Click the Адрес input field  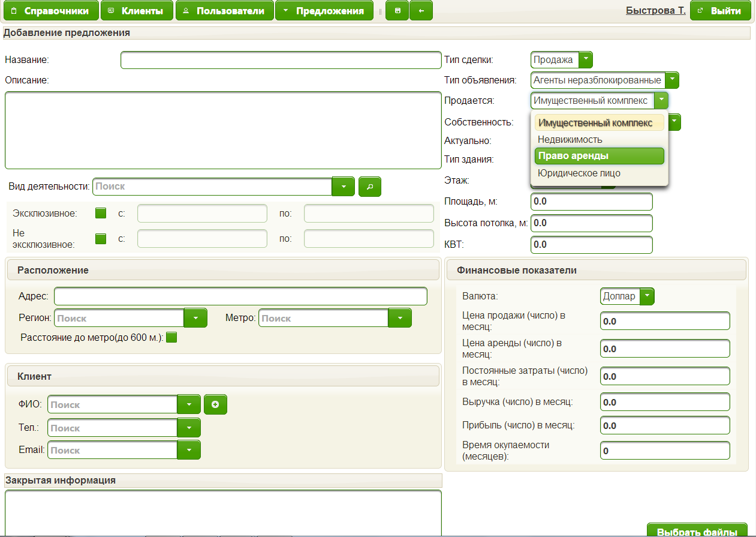[x=240, y=296]
